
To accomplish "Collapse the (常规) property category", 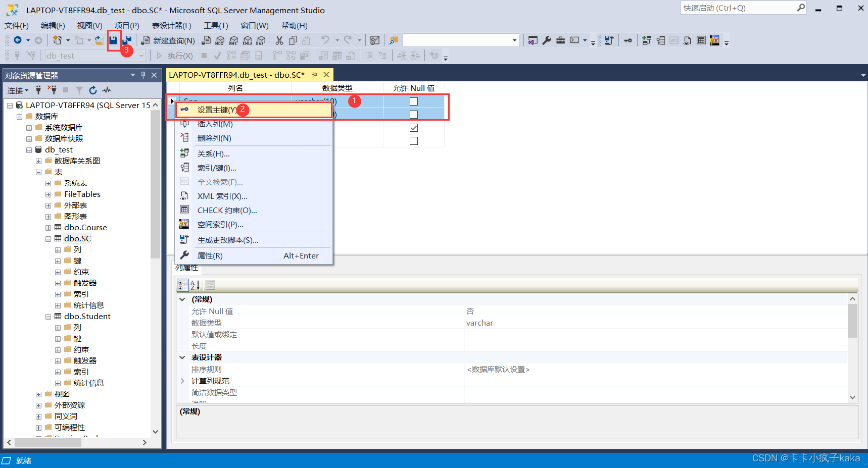I will (x=182, y=299).
